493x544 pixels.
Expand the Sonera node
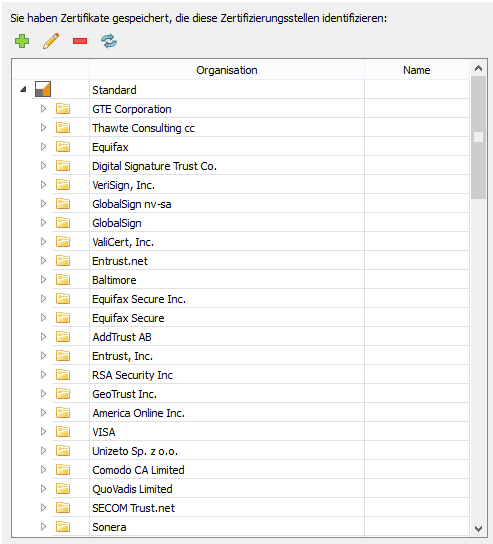(x=43, y=527)
